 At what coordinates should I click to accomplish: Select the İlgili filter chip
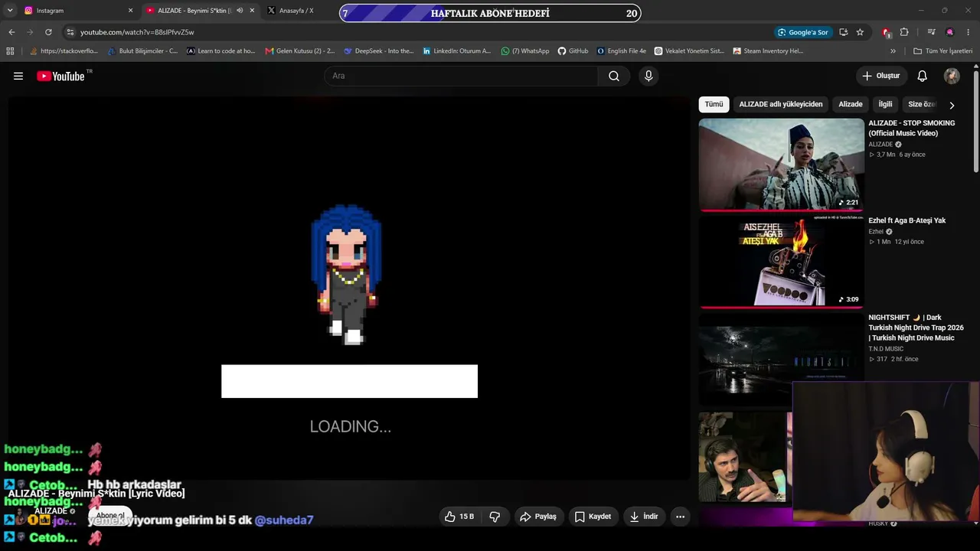click(885, 104)
